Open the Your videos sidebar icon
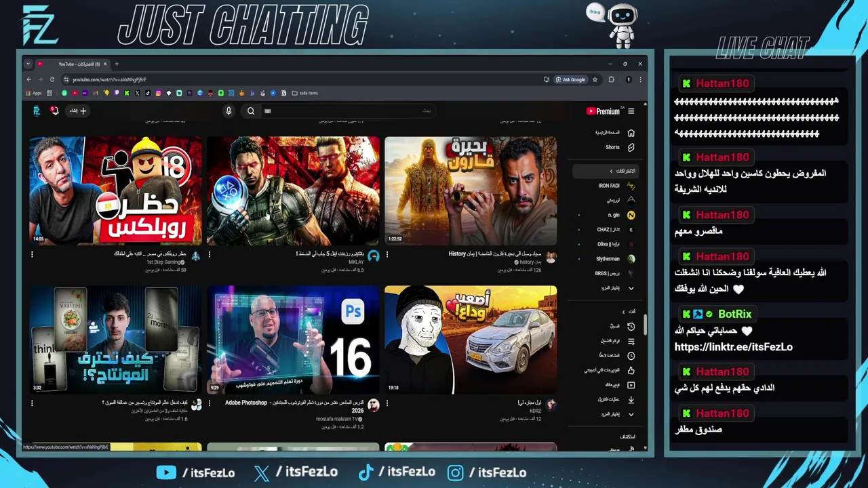This screenshot has width=868, height=488. coord(631,385)
